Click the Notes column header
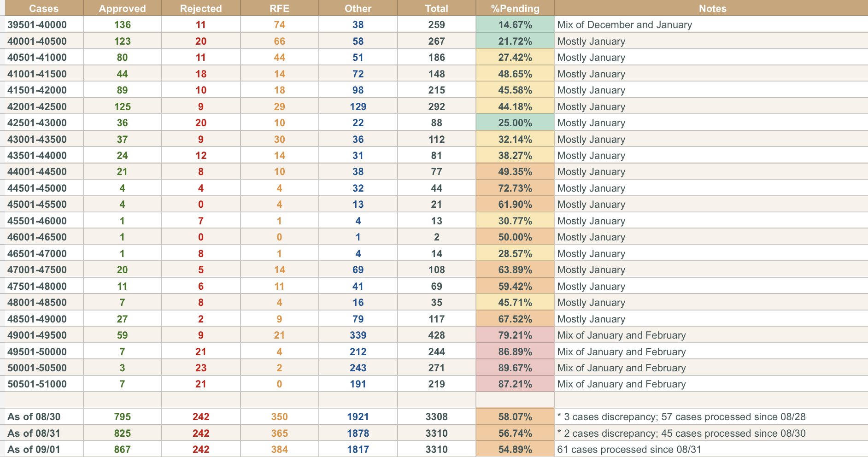This screenshot has width=868, height=457. [712, 8]
